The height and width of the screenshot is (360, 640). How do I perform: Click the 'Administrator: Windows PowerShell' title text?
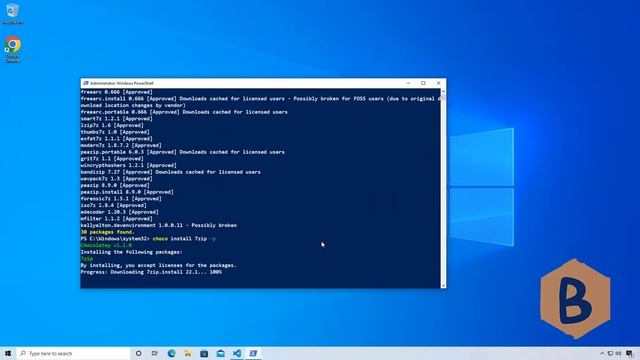pyautogui.click(x=122, y=83)
